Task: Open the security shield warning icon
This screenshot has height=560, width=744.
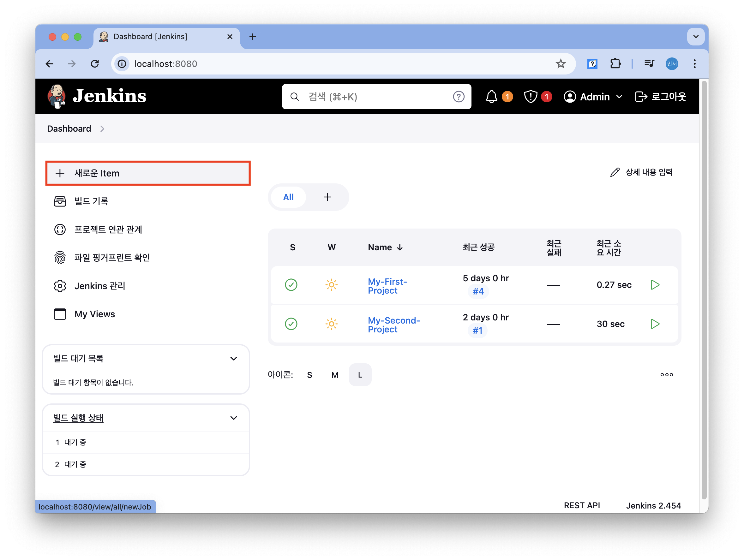Action: [x=531, y=97]
